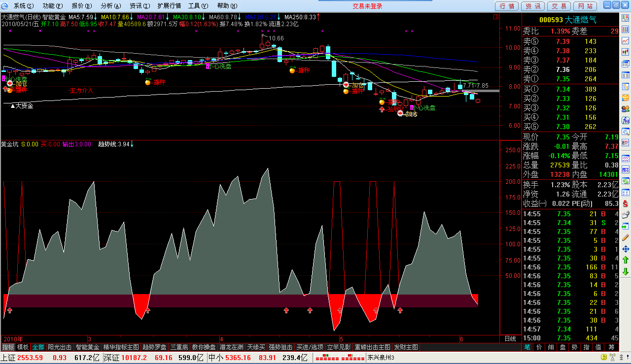
Task: Switch to the 笔 tick detail tab
Action: click(x=527, y=347)
